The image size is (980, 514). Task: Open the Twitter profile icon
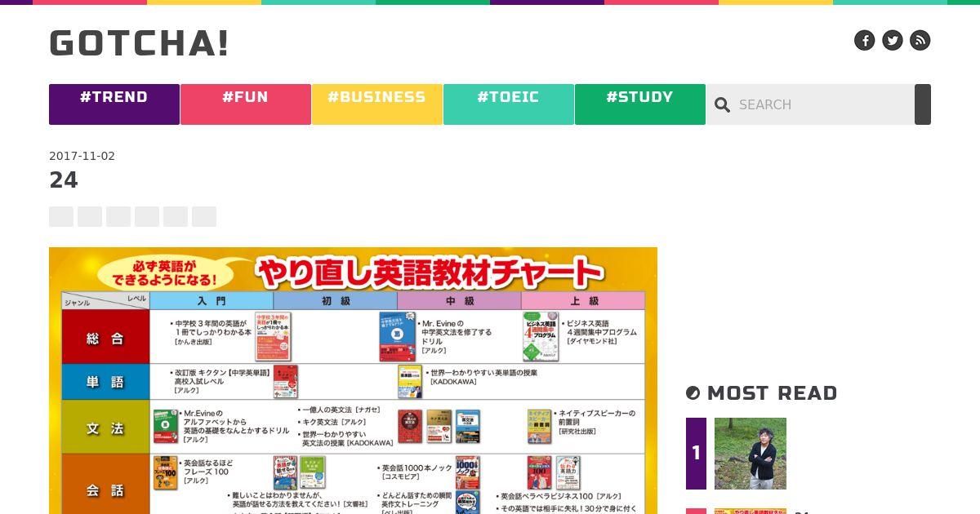click(893, 40)
